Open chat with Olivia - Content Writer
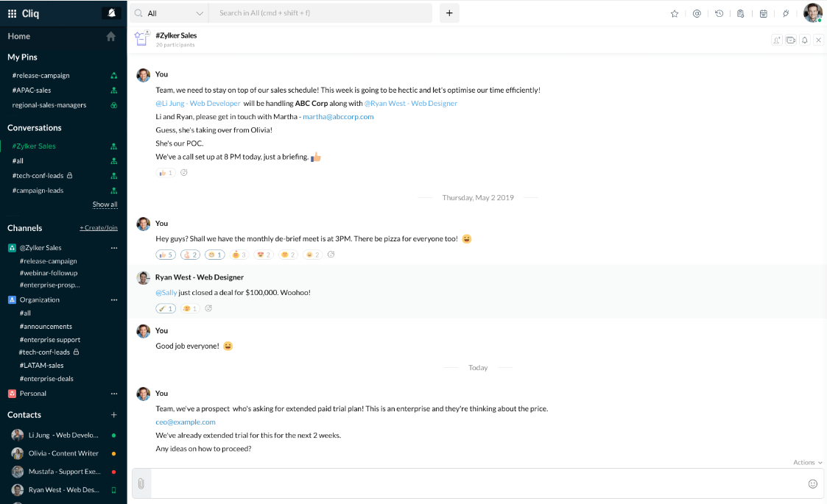The width and height of the screenshot is (827, 504). pyautogui.click(x=63, y=453)
